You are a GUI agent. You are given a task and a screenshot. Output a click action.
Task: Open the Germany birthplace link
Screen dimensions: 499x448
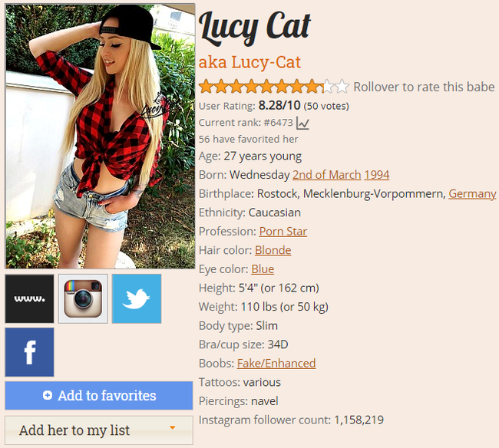click(x=472, y=193)
